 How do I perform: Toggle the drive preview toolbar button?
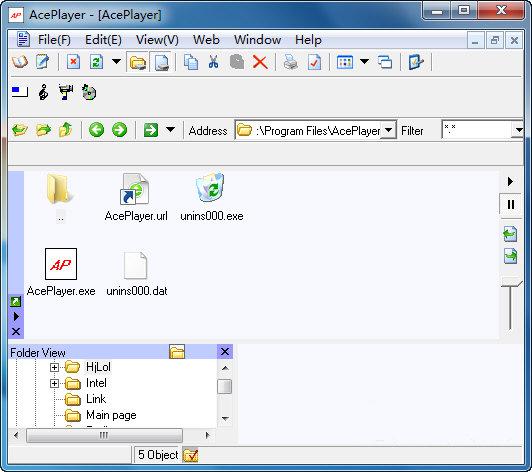click(160, 62)
